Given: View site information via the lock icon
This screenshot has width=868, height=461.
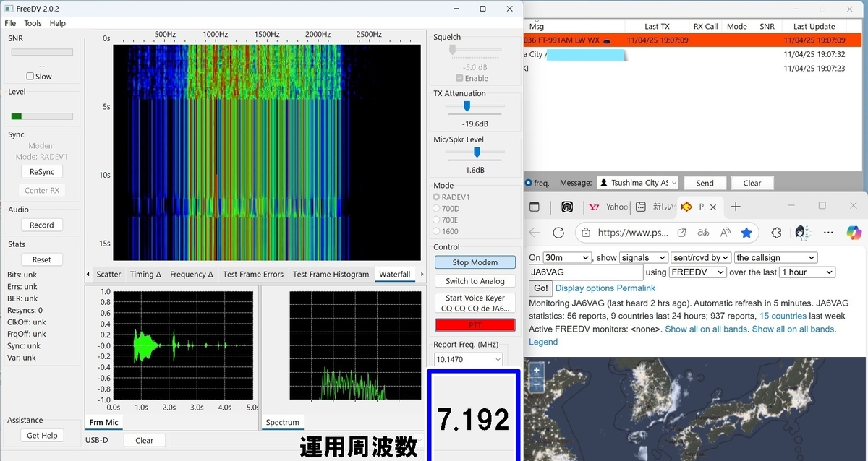Looking at the screenshot, I should point(587,233).
